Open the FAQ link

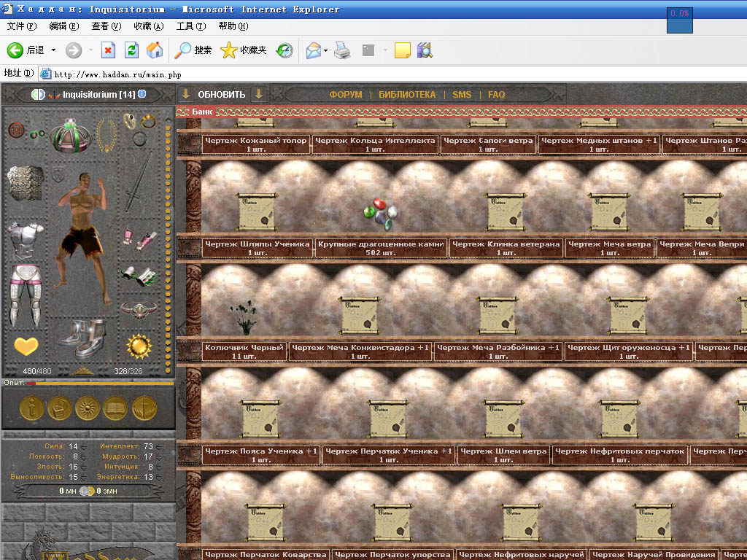(496, 94)
